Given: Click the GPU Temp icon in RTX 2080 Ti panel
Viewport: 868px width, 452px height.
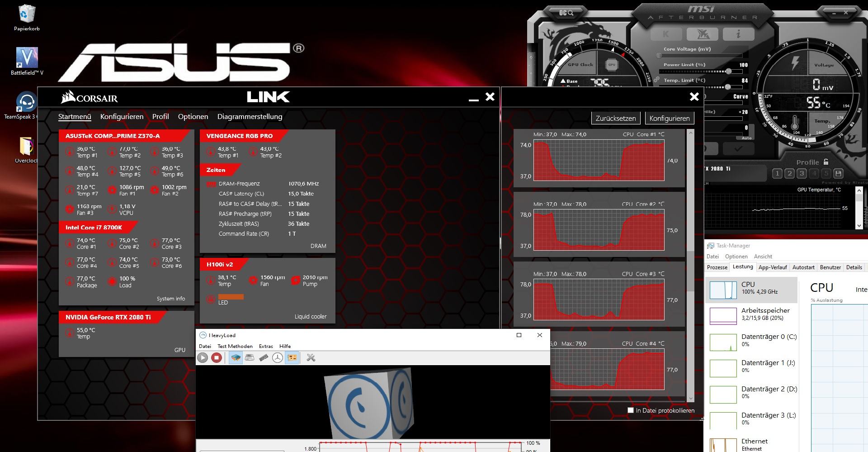Looking at the screenshot, I should tap(70, 333).
